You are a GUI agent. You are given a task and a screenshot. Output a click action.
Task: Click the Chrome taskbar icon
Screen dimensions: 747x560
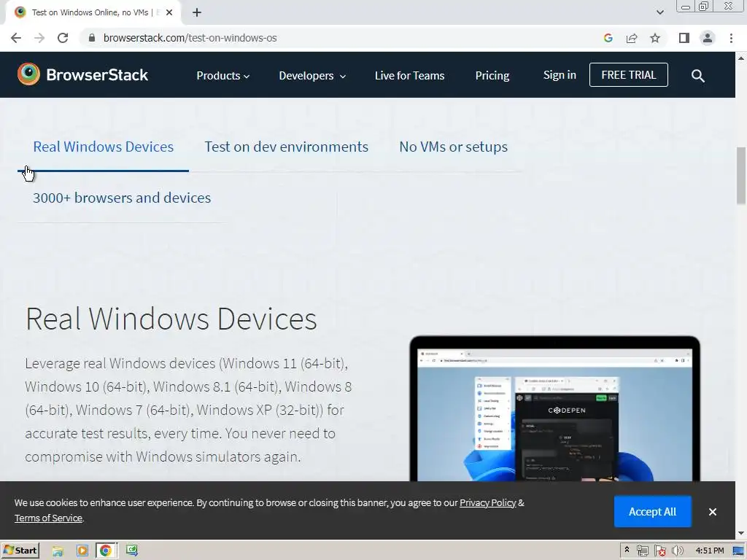(105, 551)
